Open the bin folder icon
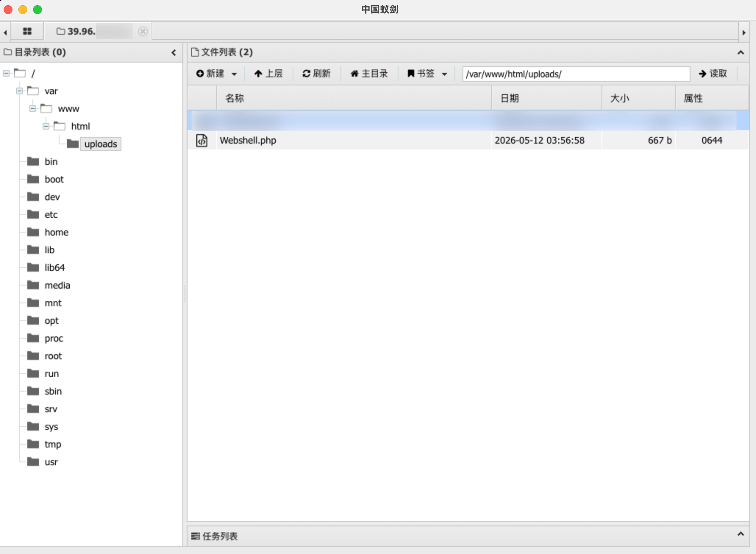Screen dimensions: 756x554 33,162
